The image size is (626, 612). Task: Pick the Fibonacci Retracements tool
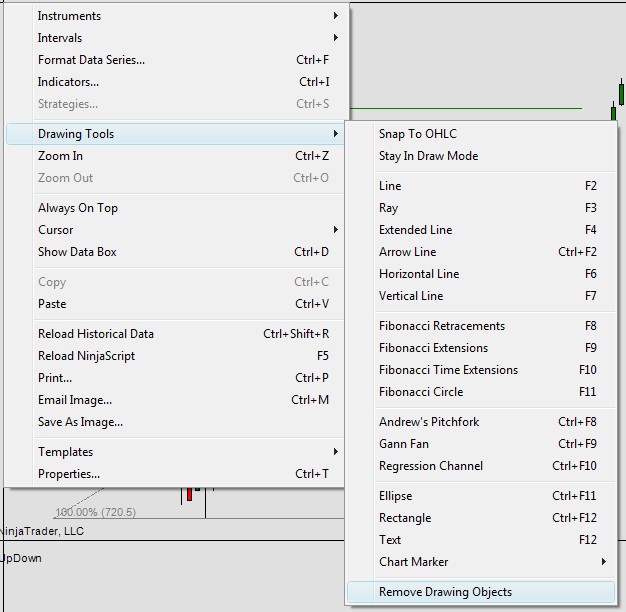(481, 326)
